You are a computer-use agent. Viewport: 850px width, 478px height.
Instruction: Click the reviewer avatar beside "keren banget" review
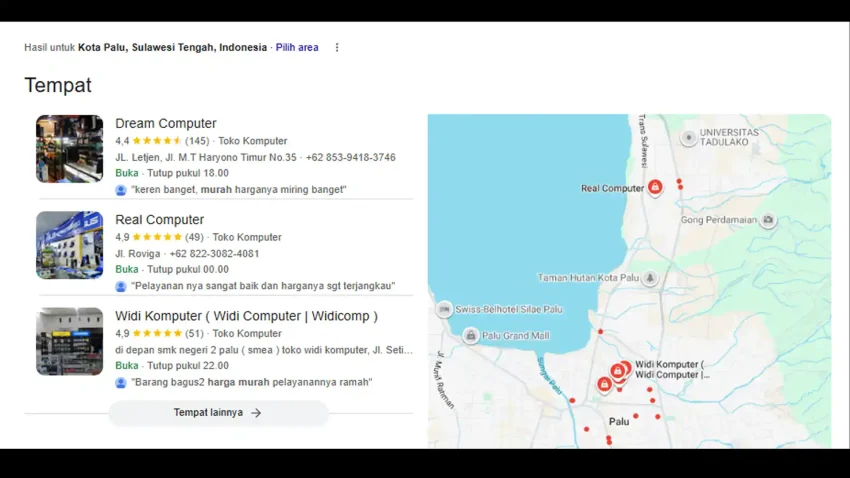click(x=121, y=190)
